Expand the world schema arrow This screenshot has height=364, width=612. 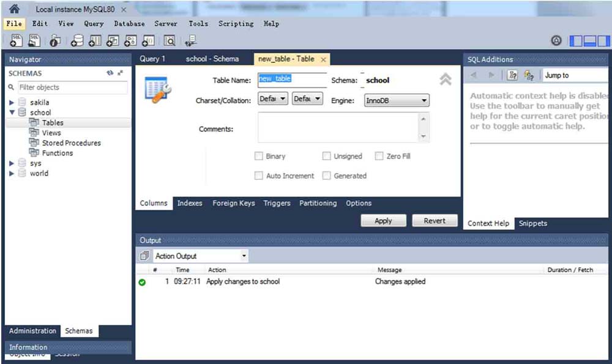coord(12,173)
